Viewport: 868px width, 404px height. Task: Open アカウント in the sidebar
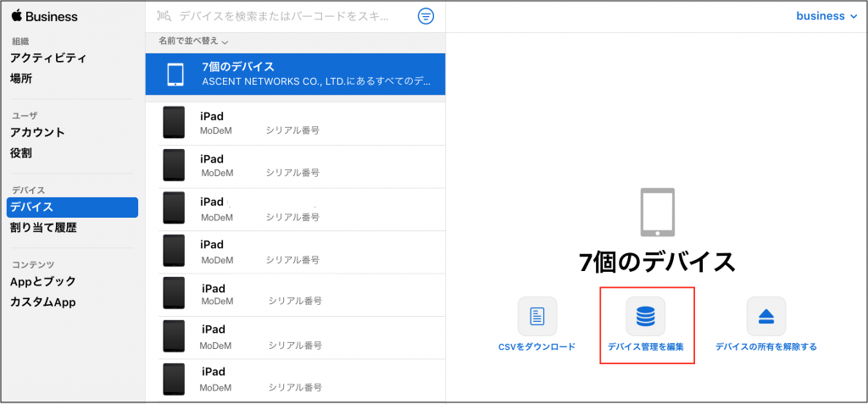37,132
